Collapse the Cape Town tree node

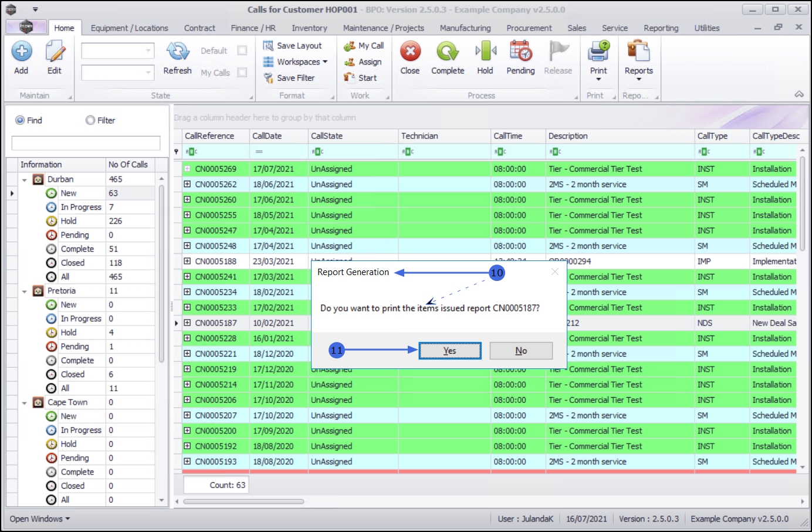tap(25, 403)
